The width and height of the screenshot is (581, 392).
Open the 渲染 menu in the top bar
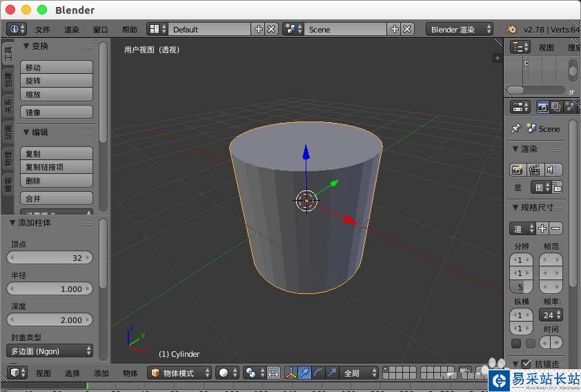coord(72,30)
